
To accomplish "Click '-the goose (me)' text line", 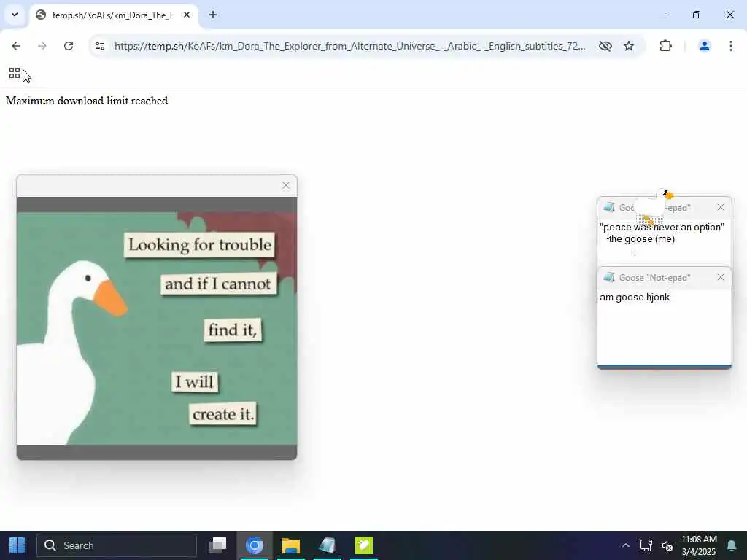I will click(640, 239).
